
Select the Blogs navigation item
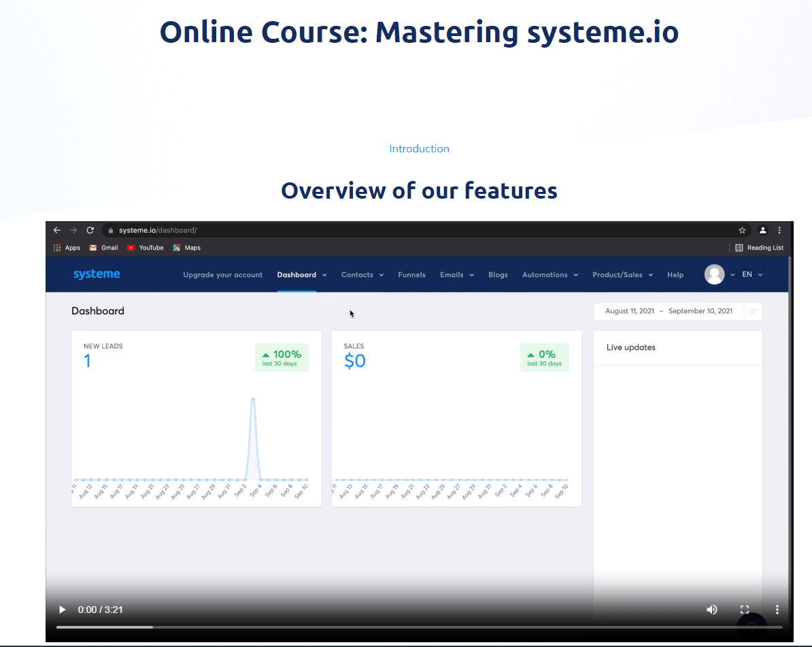[x=498, y=274]
